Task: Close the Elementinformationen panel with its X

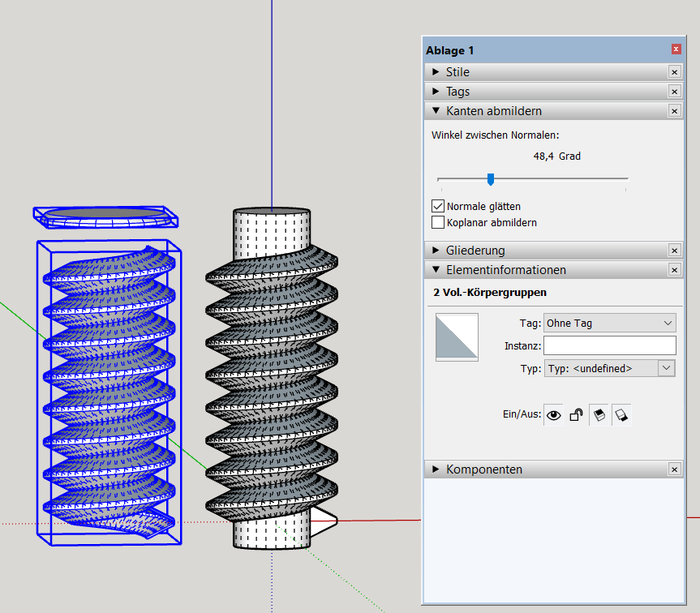Action: tap(674, 270)
